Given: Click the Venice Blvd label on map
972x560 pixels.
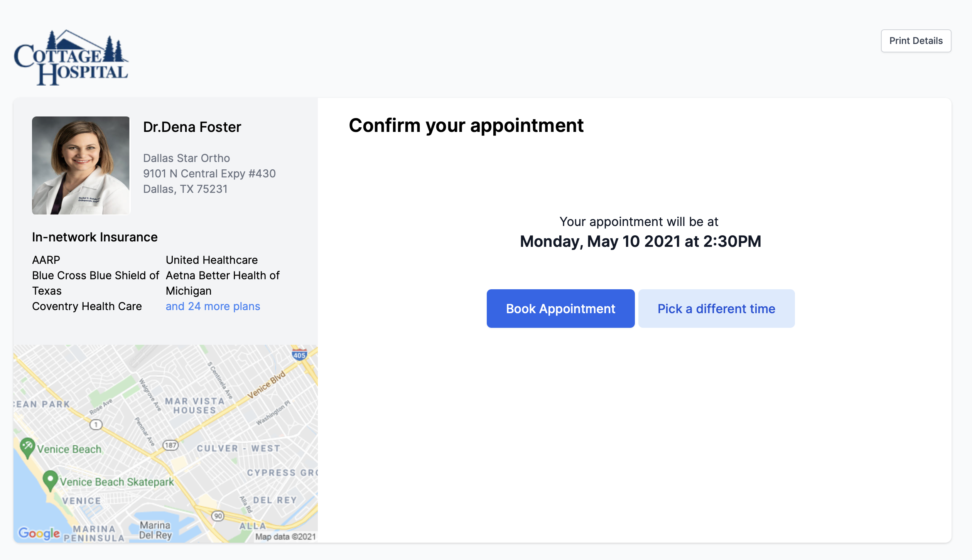Looking at the screenshot, I should point(267,385).
